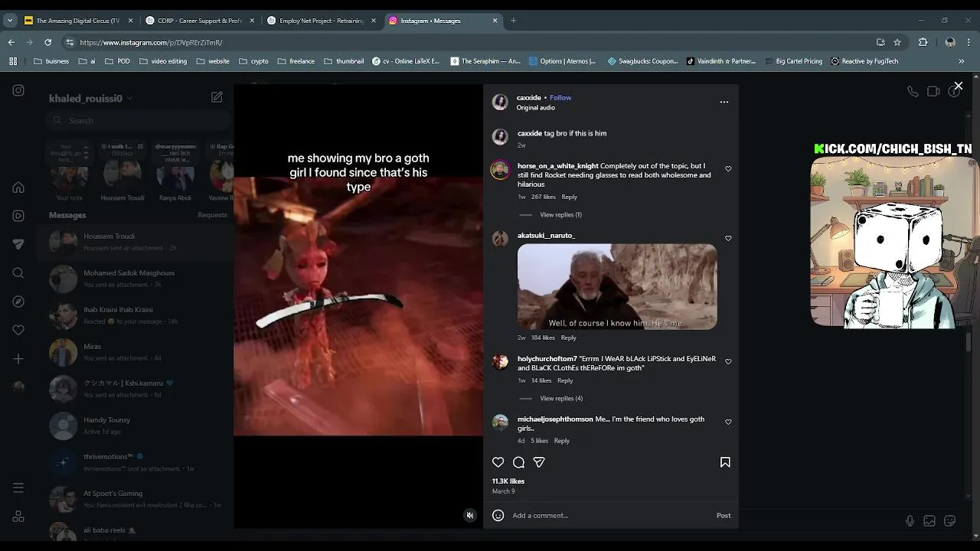Switch to The Amazing Digital Circus tab
980x551 pixels.
(79, 21)
